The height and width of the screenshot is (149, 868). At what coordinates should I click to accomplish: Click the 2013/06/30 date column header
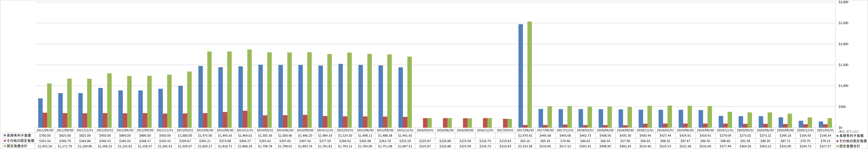coord(205,130)
